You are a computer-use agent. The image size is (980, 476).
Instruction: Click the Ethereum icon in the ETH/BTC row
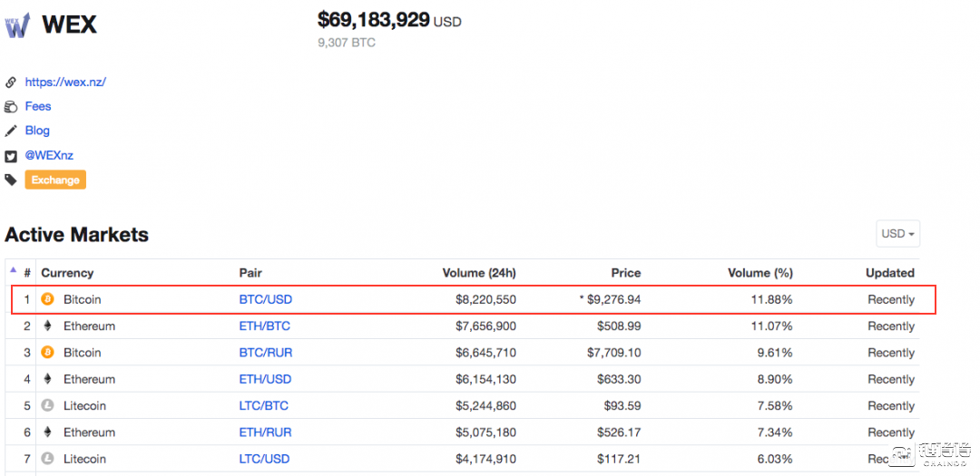[x=47, y=326]
